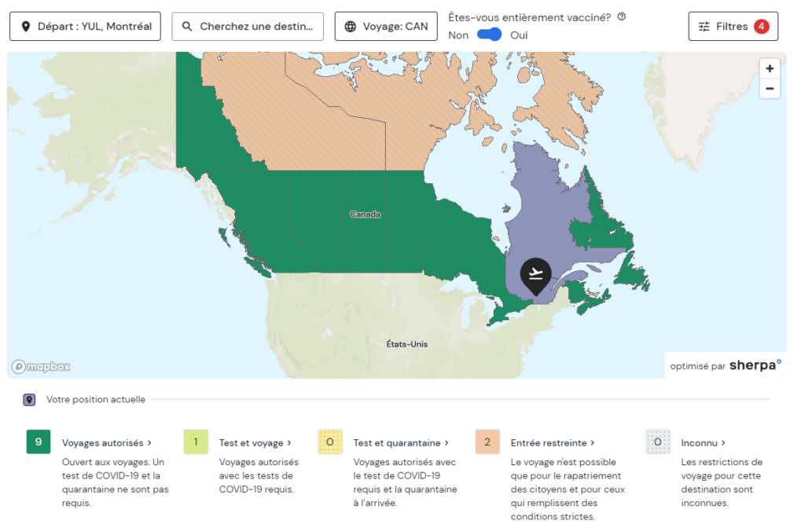Select the Oui vaccination option
The height and width of the screenshot is (532, 805).
point(519,35)
